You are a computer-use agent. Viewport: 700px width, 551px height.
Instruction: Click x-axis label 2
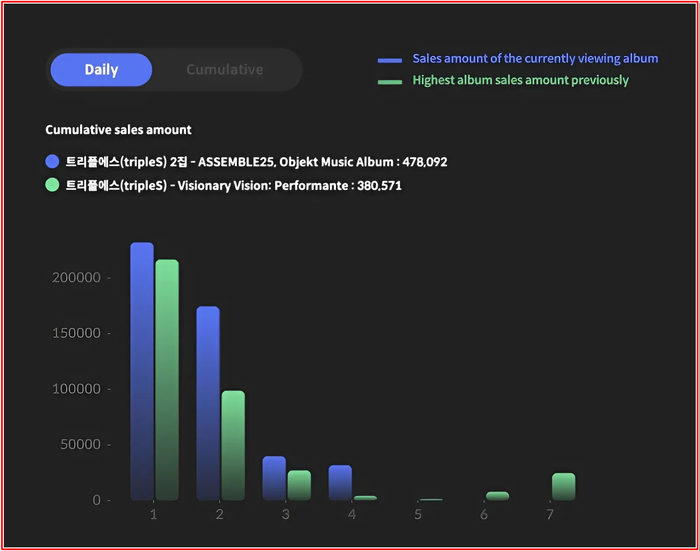click(x=220, y=514)
